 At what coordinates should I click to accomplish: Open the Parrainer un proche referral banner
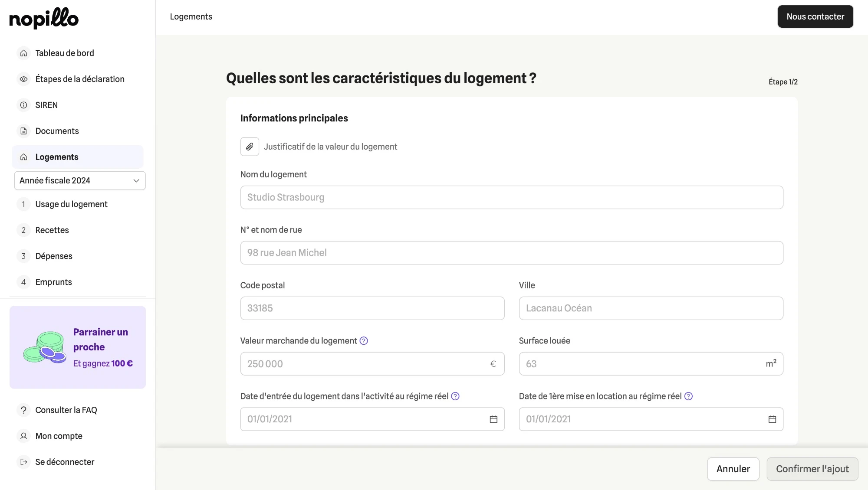pos(78,347)
